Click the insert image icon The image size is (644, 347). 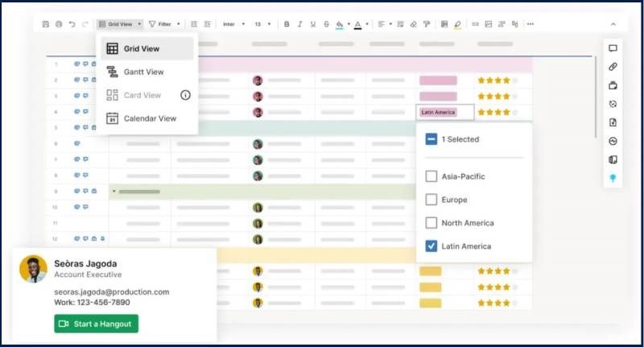489,24
